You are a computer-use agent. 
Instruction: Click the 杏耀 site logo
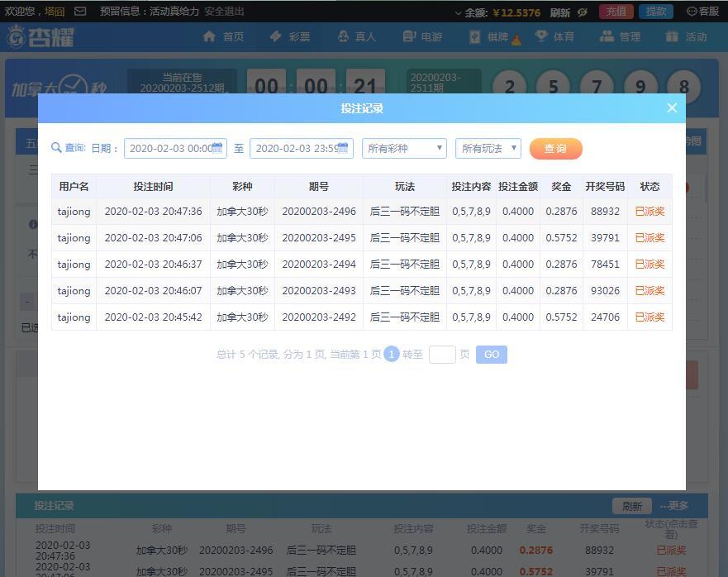pos(40,36)
